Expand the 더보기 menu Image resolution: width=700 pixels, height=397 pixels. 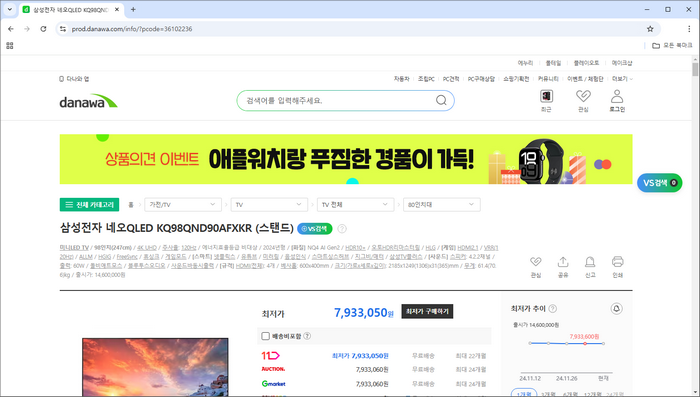(622, 79)
